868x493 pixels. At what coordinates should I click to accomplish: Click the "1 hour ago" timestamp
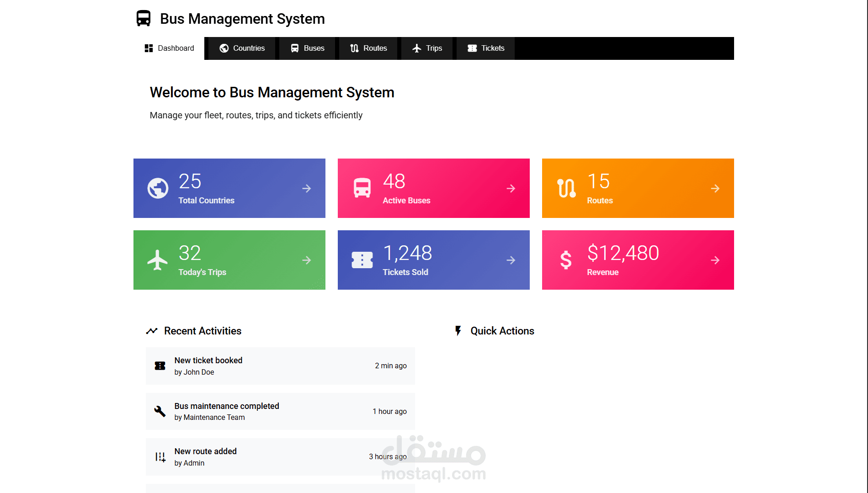pyautogui.click(x=389, y=411)
